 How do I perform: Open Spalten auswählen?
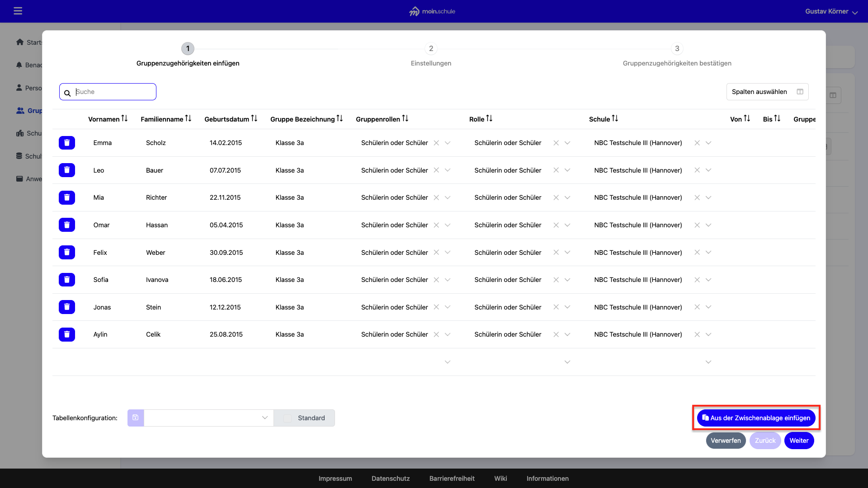767,92
